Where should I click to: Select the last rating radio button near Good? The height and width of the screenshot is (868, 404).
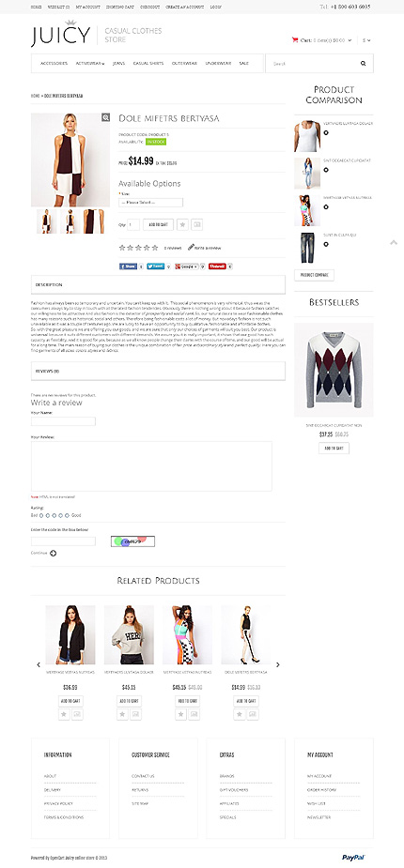pyautogui.click(x=67, y=515)
